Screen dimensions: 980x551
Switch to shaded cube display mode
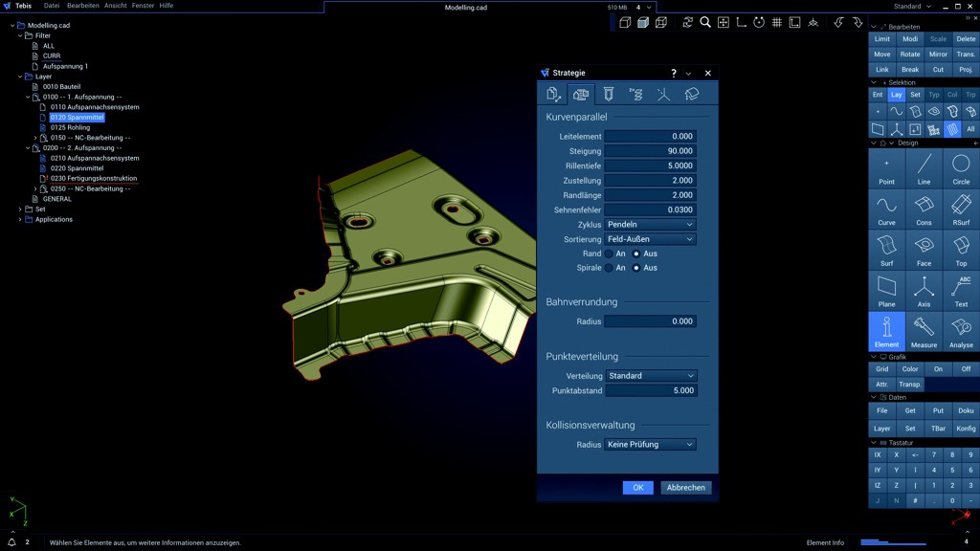click(642, 23)
